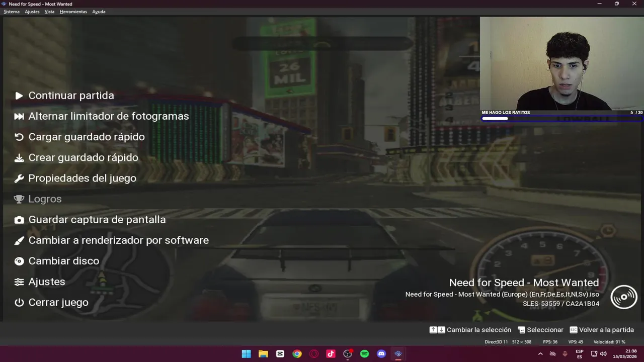The image size is (644, 362).
Task: Open File Explorer from the taskbar
Action: (263, 354)
